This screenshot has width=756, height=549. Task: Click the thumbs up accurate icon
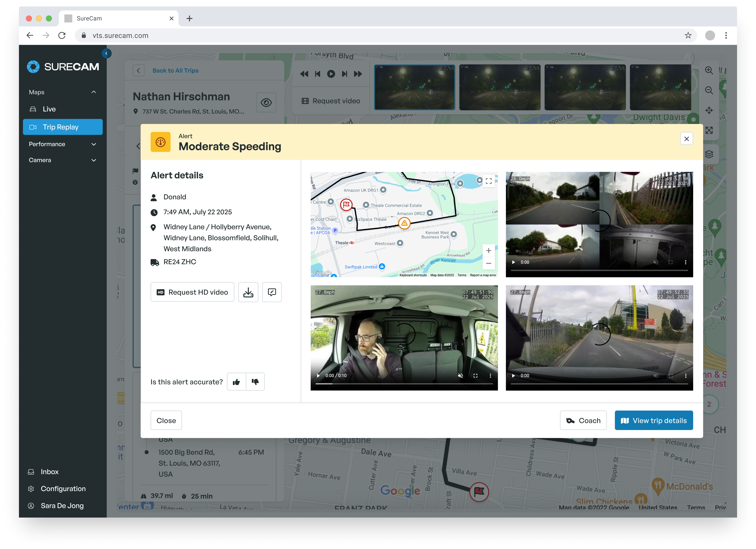tap(236, 382)
